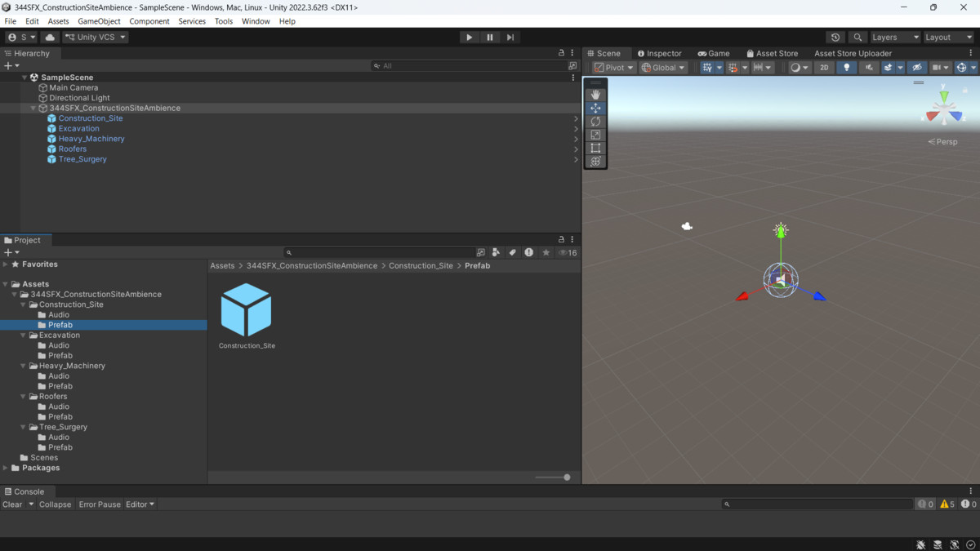Expand Construction_Site prefab arrow in Hierarchy
Image resolution: width=980 pixels, height=551 pixels.
click(576, 118)
